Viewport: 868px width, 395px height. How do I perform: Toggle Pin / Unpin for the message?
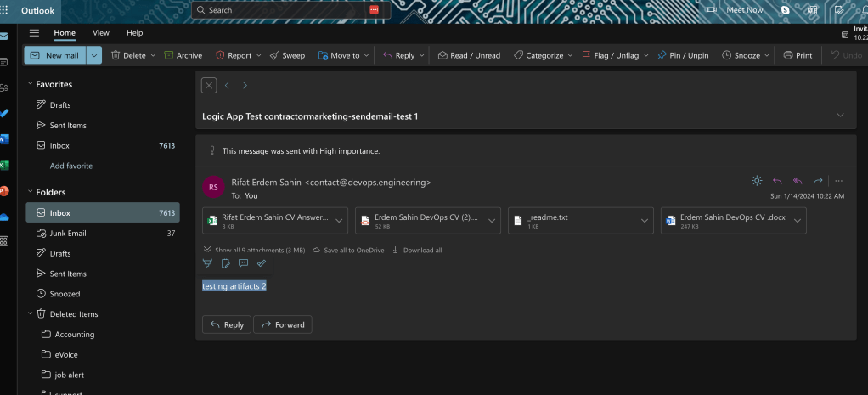683,55
